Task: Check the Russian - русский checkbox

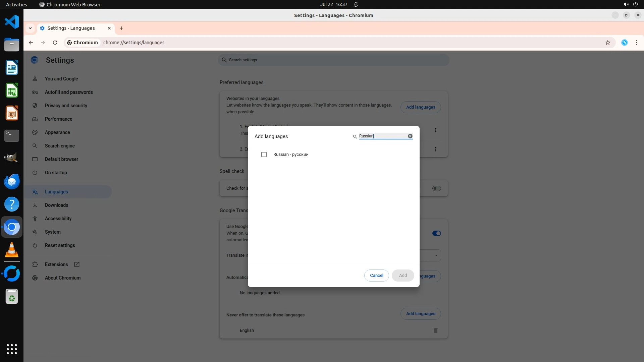Action: pos(264,155)
